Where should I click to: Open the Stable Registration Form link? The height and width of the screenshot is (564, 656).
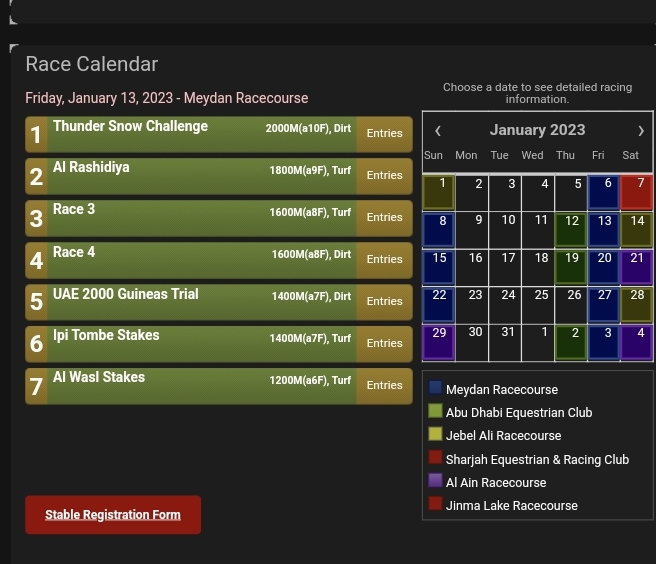click(x=113, y=515)
